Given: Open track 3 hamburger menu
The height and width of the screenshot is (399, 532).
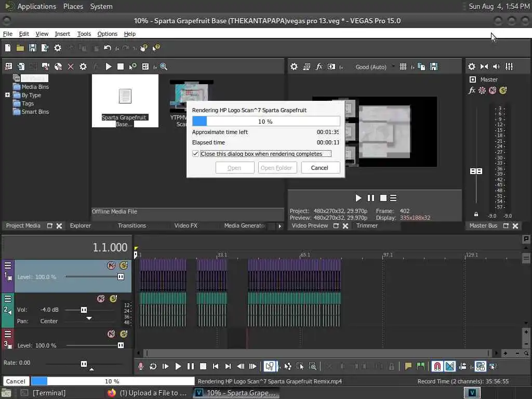Looking at the screenshot, I should tap(7, 334).
